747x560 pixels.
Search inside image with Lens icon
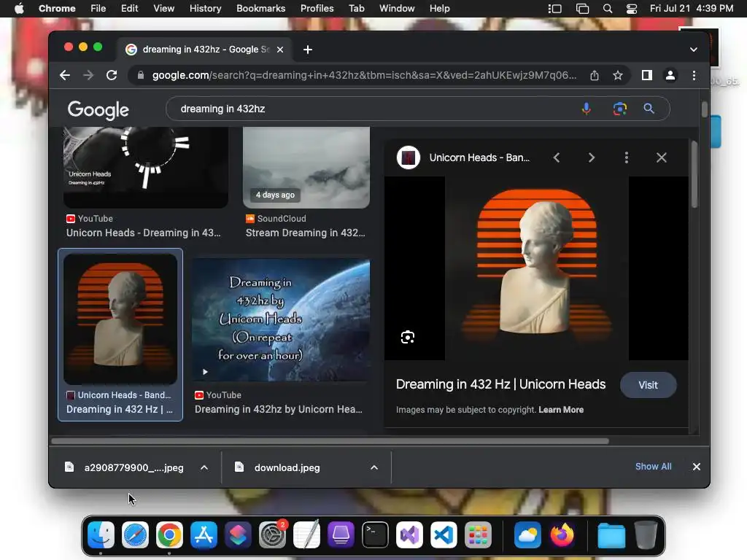click(x=408, y=337)
